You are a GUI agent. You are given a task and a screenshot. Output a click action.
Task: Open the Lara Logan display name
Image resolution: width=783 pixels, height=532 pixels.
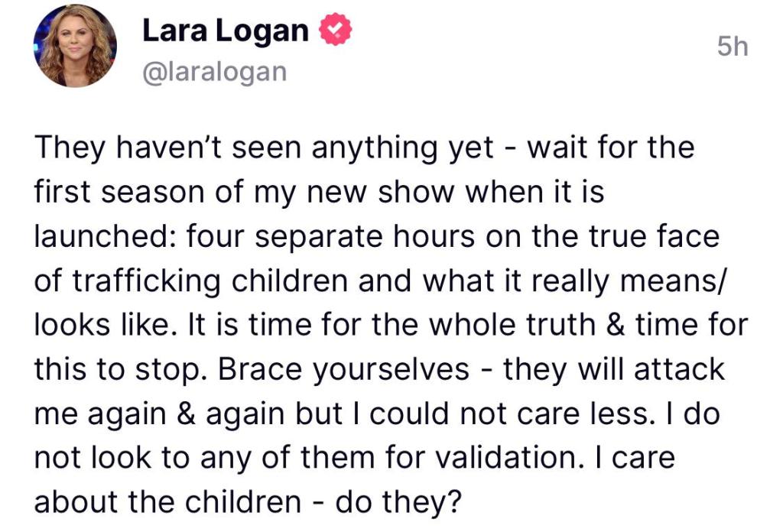(226, 32)
